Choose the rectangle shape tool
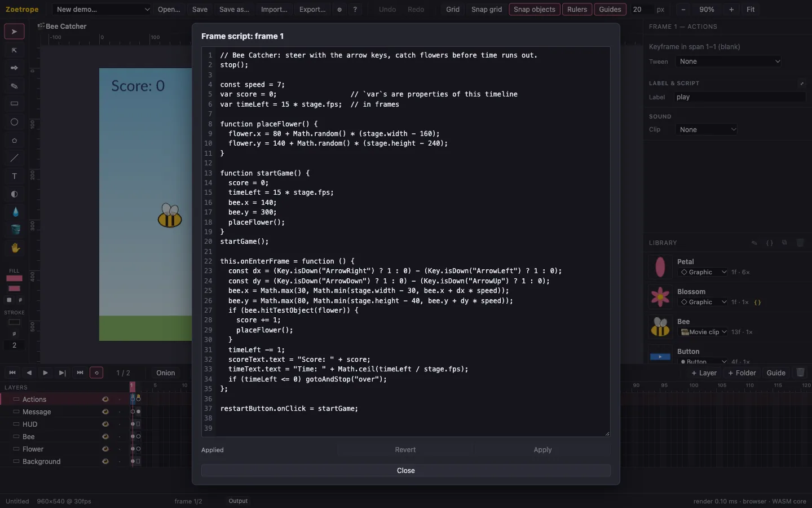The image size is (812, 508). pos(15,104)
